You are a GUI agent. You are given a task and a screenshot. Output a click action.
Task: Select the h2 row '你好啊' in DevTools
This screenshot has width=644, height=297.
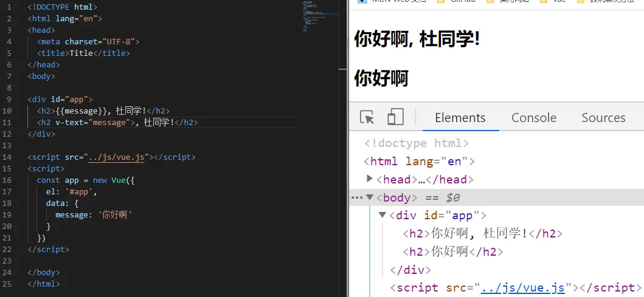[452, 252]
